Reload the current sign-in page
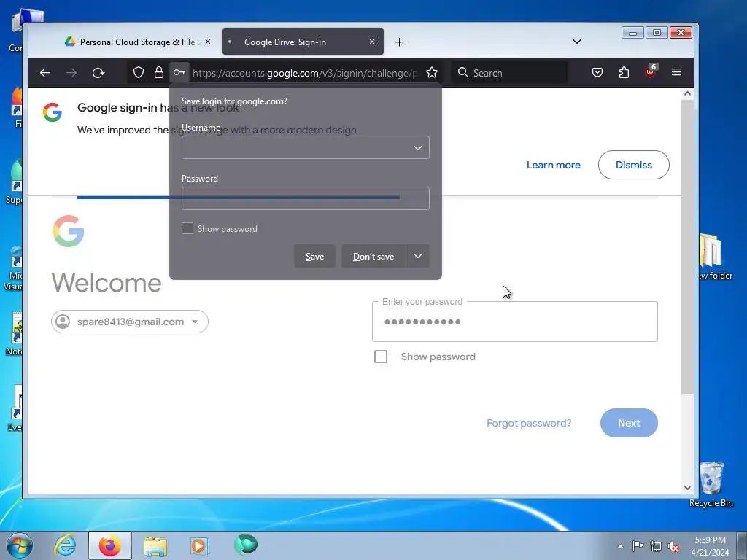747x560 pixels. point(98,72)
